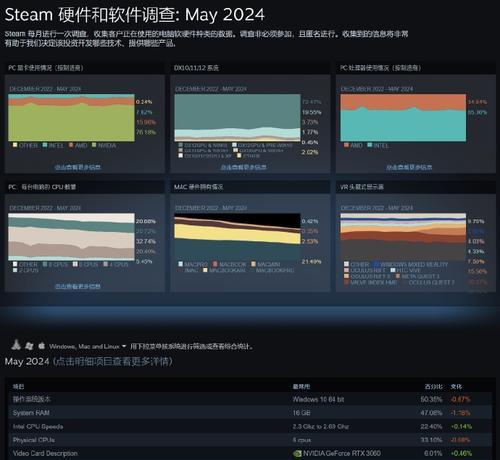This screenshot has height=460, width=500.
Task: Click the 'MAC 硬件拥有情况' panel title
Action: click(x=199, y=187)
